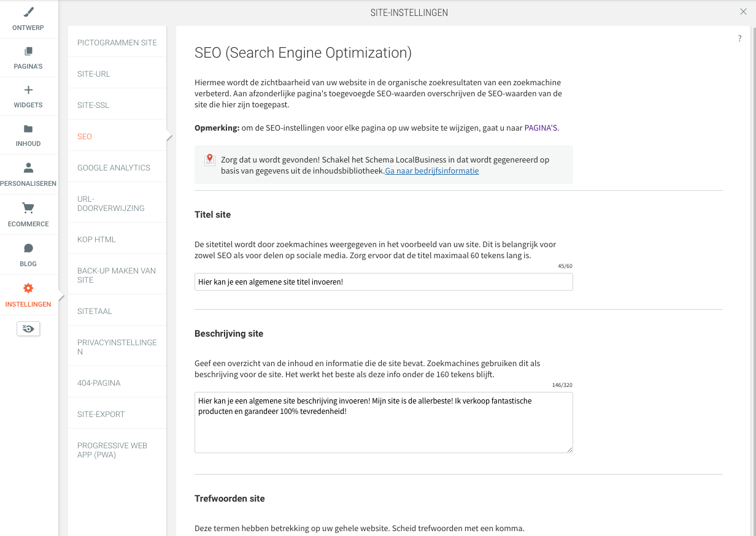
Task: Close the Site-instellingen panel
Action: pyautogui.click(x=744, y=12)
